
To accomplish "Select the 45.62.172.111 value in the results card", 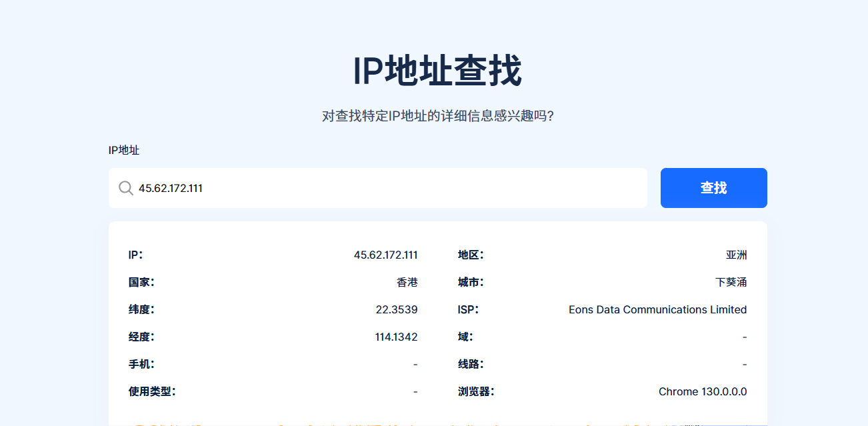I will (x=386, y=255).
